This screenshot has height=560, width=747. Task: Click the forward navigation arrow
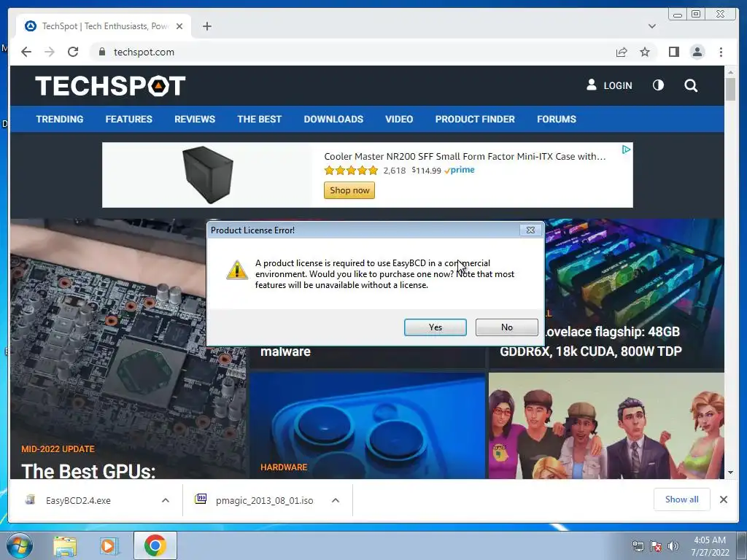click(x=50, y=52)
